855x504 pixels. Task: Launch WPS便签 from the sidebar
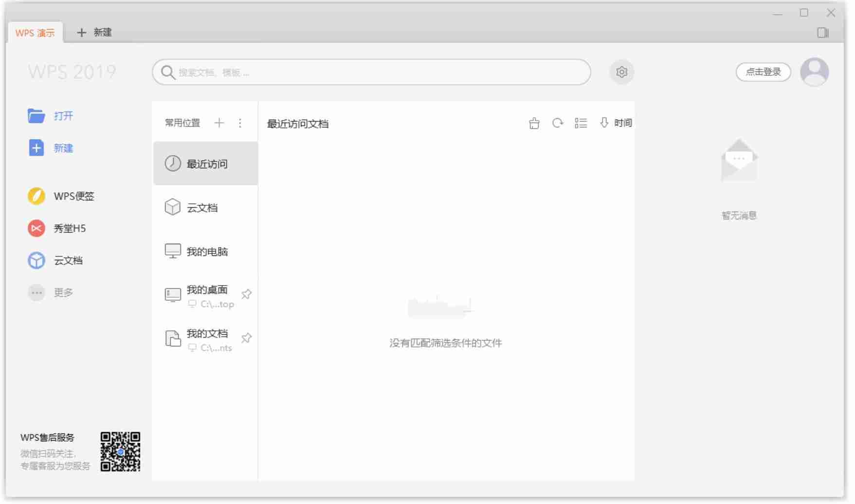[x=61, y=196]
